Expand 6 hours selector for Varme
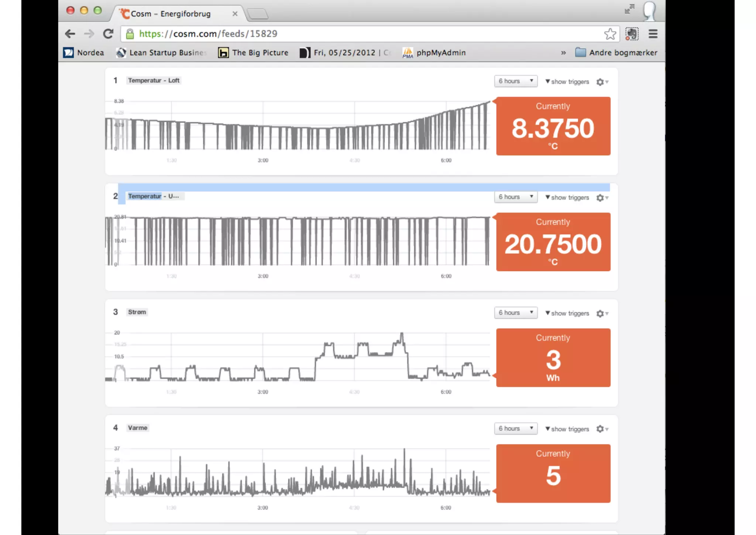 (x=516, y=429)
